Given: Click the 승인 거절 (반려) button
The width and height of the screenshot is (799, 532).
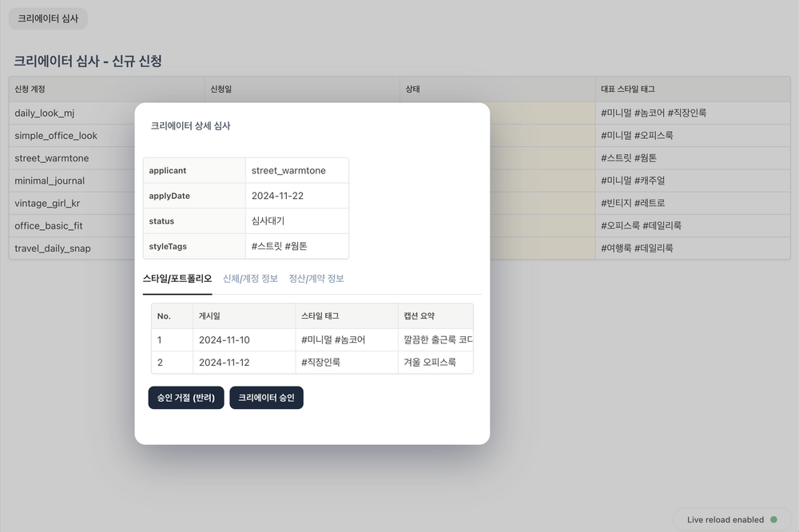Looking at the screenshot, I should [185, 398].
